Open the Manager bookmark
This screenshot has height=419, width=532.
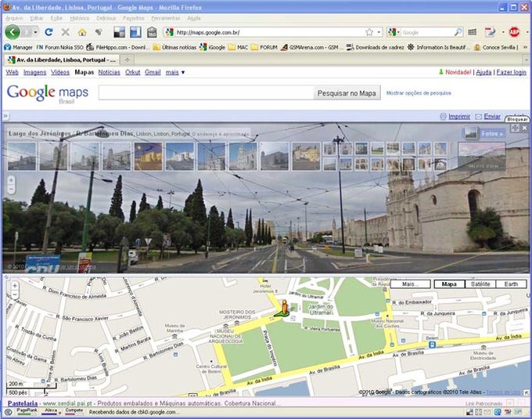(x=18, y=47)
